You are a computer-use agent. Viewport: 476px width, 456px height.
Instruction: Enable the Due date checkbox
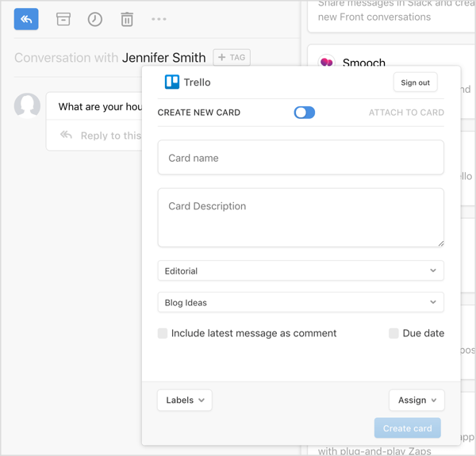[x=393, y=333]
